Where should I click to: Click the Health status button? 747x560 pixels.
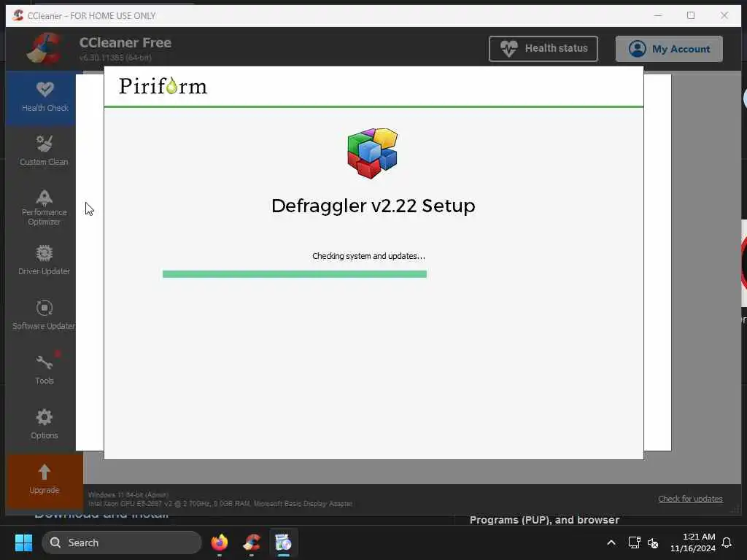[x=543, y=49]
